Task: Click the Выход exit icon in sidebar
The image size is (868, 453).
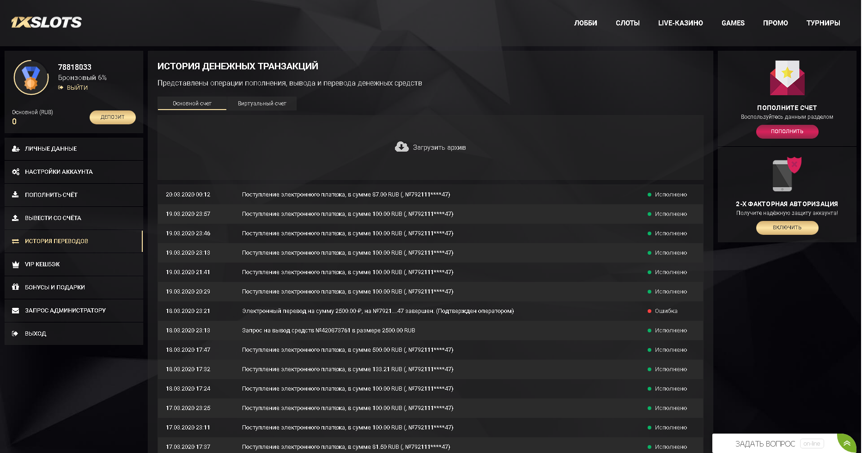Action: click(x=15, y=333)
